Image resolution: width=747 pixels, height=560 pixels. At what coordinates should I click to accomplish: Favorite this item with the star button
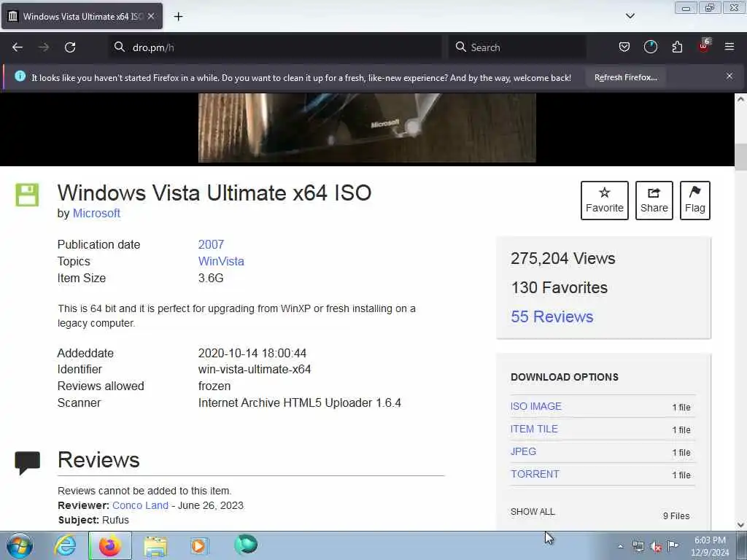coord(605,201)
